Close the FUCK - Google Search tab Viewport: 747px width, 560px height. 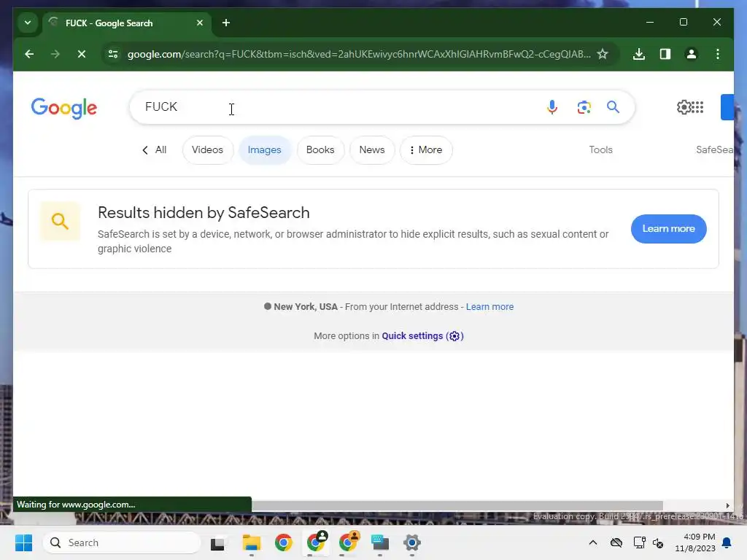click(200, 23)
